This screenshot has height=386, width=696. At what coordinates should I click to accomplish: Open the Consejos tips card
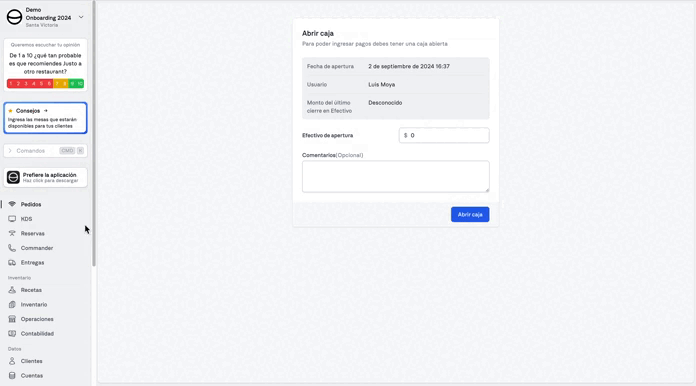click(45, 118)
